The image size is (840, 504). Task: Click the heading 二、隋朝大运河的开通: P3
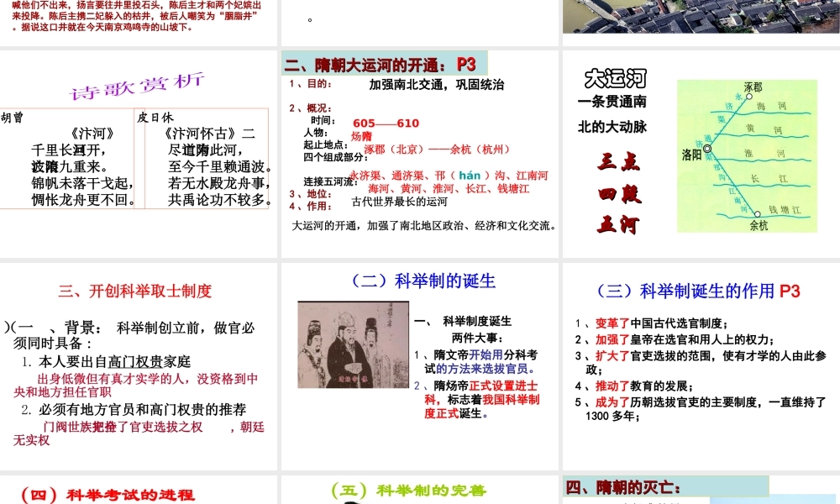(x=380, y=65)
